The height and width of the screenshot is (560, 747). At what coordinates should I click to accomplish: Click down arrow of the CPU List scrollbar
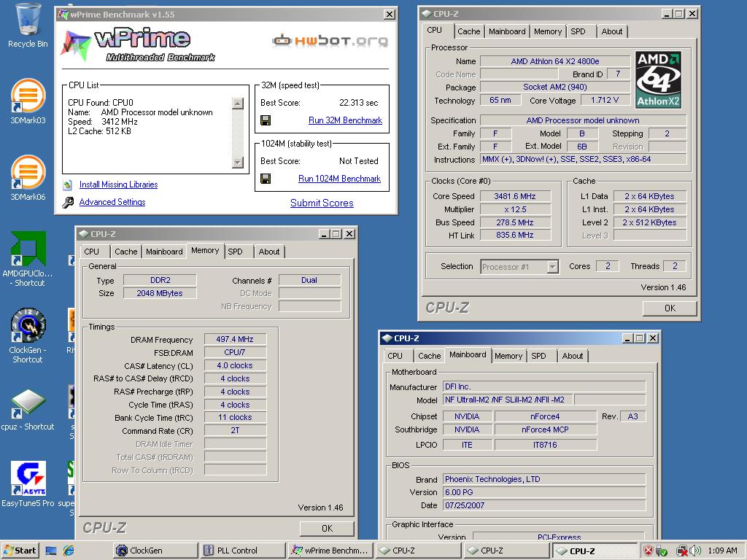[x=238, y=163]
